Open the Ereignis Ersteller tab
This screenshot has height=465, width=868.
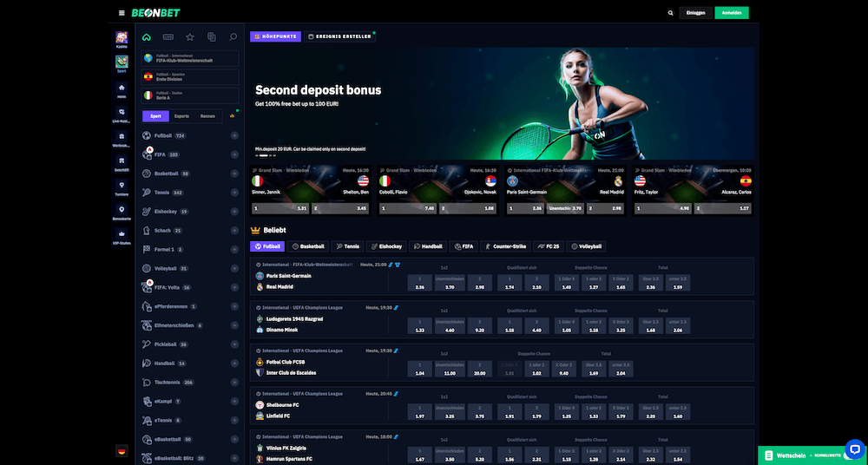(x=340, y=36)
